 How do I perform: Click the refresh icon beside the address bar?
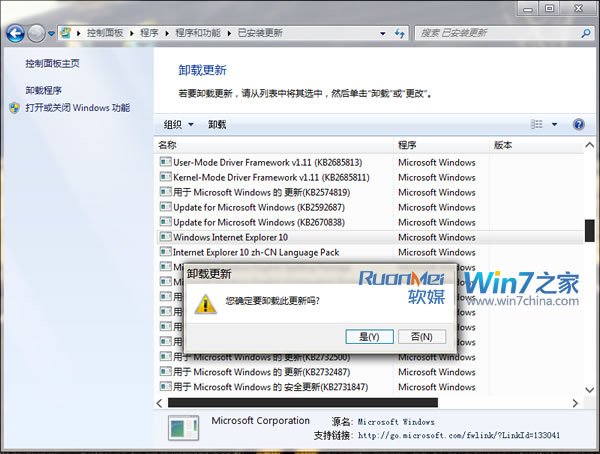point(399,33)
